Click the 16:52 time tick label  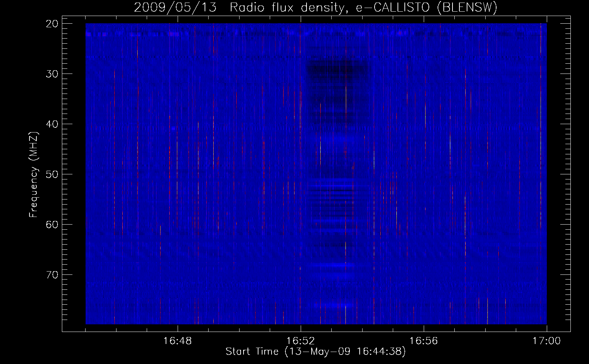pyautogui.click(x=301, y=341)
